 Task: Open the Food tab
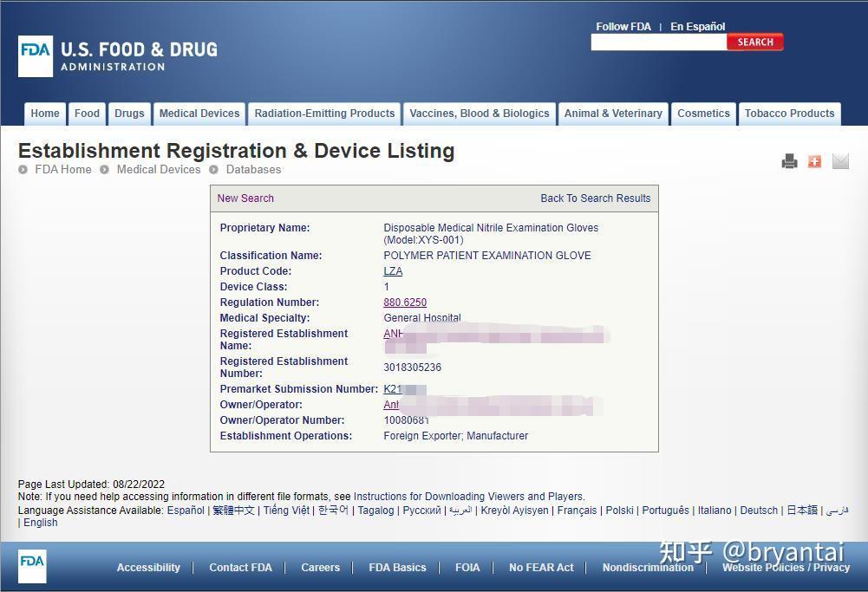point(87,114)
